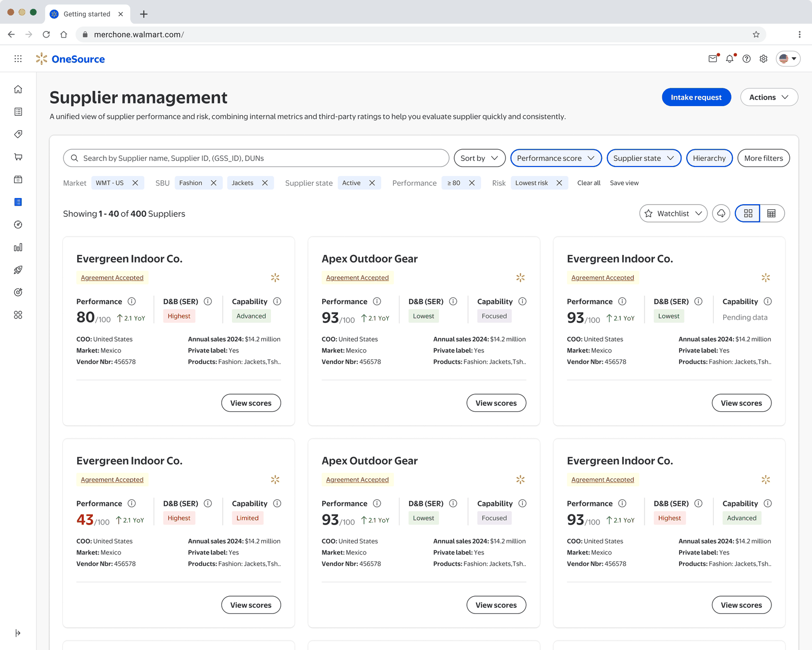Click the Hierarchy filter button

point(709,158)
